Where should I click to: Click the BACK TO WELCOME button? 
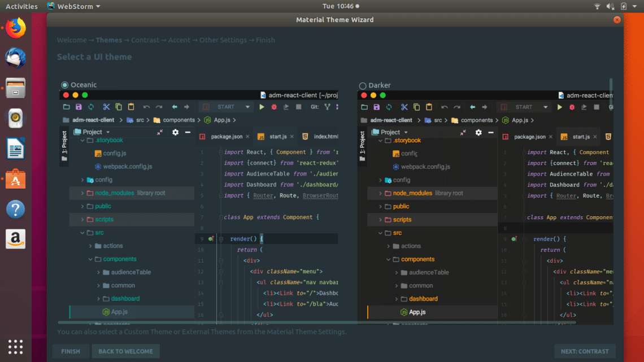pyautogui.click(x=125, y=351)
